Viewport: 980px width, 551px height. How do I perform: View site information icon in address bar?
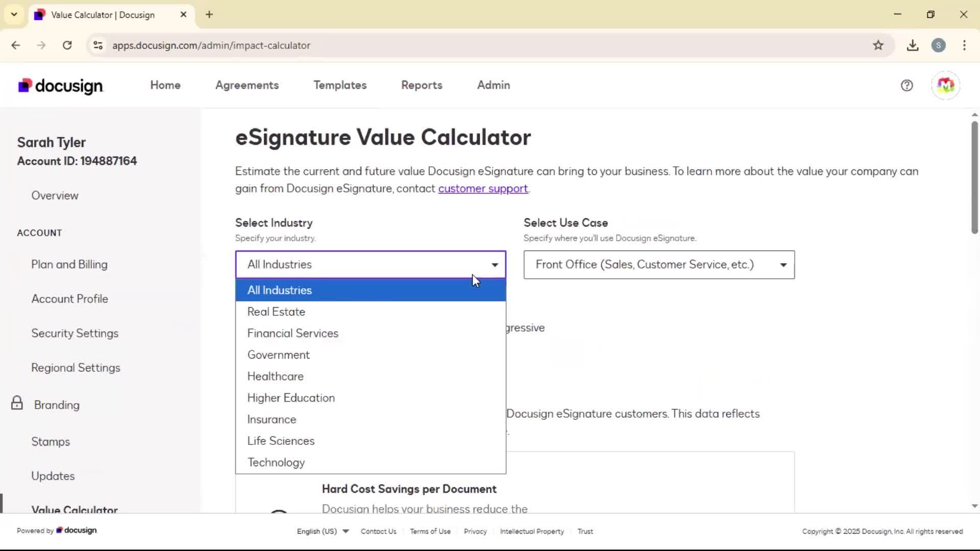(x=98, y=45)
